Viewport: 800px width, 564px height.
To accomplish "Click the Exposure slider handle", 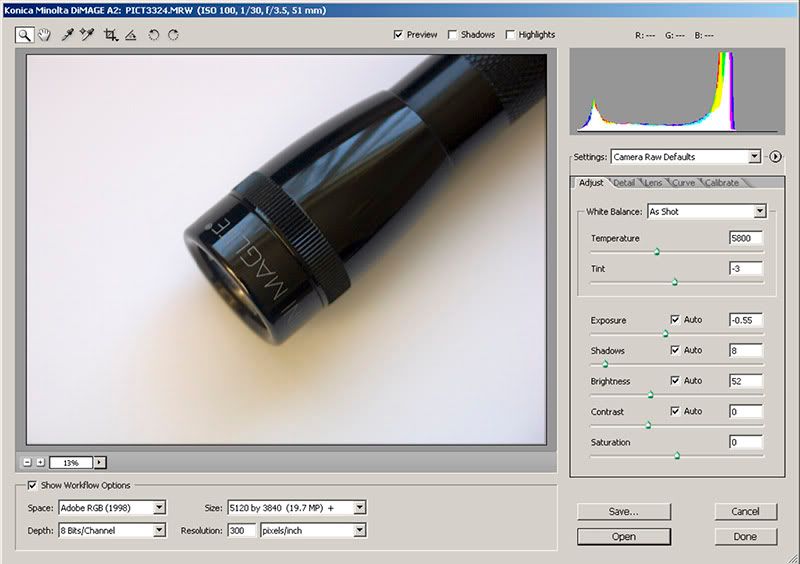I will pyautogui.click(x=665, y=333).
